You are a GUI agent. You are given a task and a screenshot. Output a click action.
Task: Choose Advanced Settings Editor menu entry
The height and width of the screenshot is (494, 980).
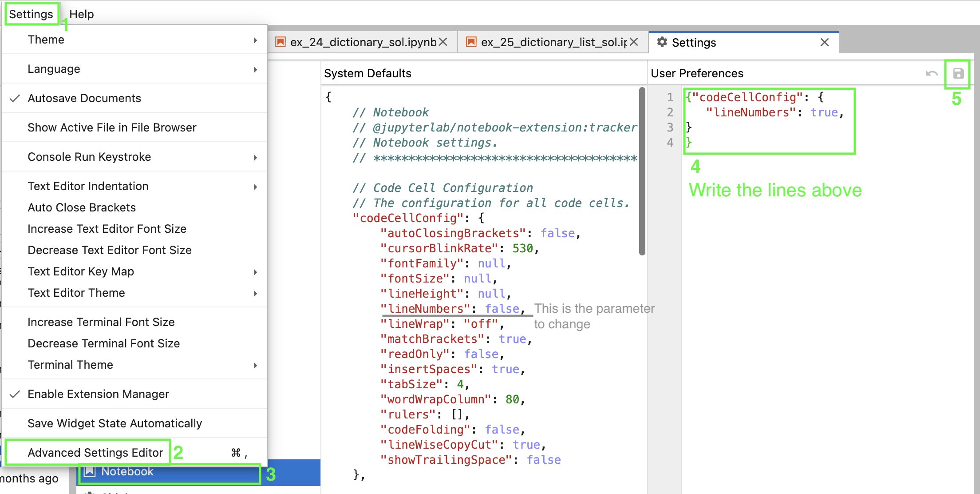tap(134, 453)
